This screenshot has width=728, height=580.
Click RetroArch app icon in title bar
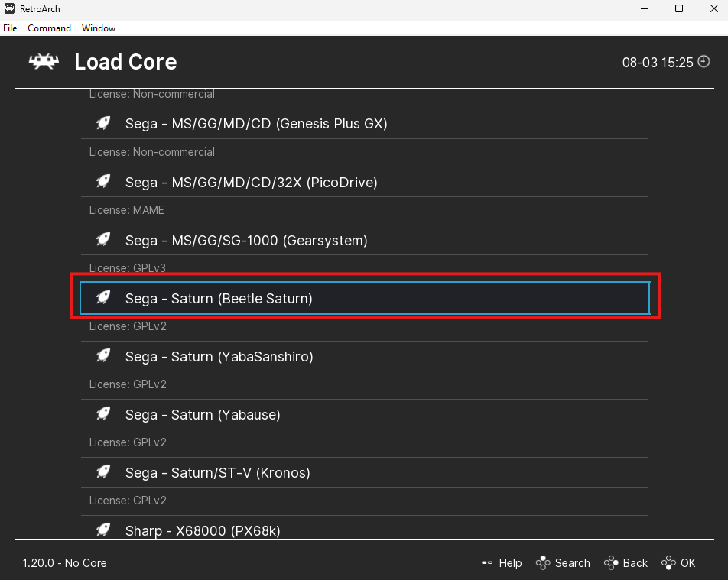pyautogui.click(x=9, y=9)
